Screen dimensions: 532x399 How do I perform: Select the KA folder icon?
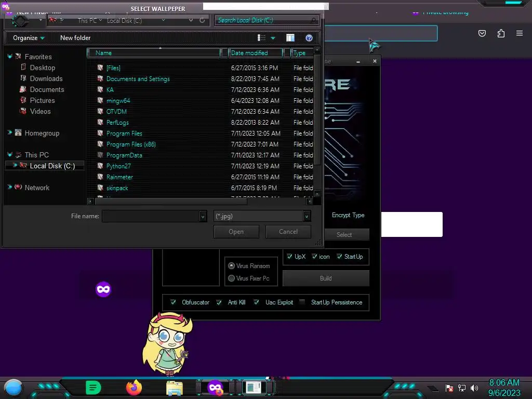pos(100,89)
